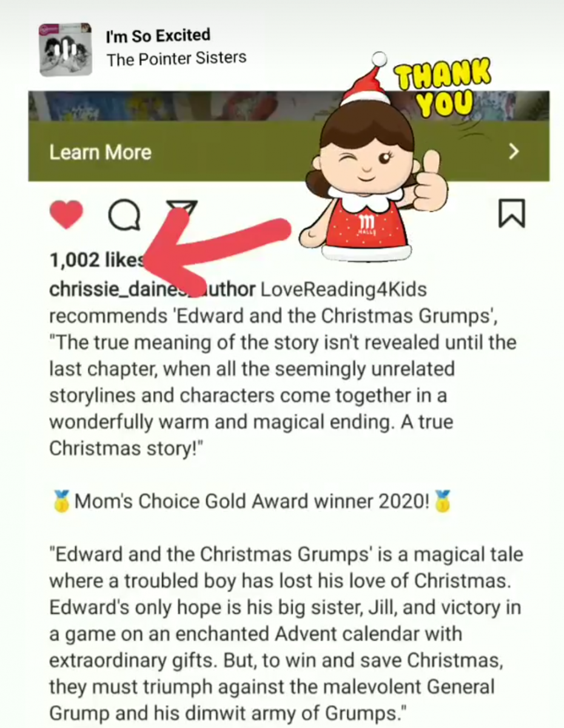Open the I'm So Excited song title
This screenshot has width=564, height=728.
coord(158,36)
